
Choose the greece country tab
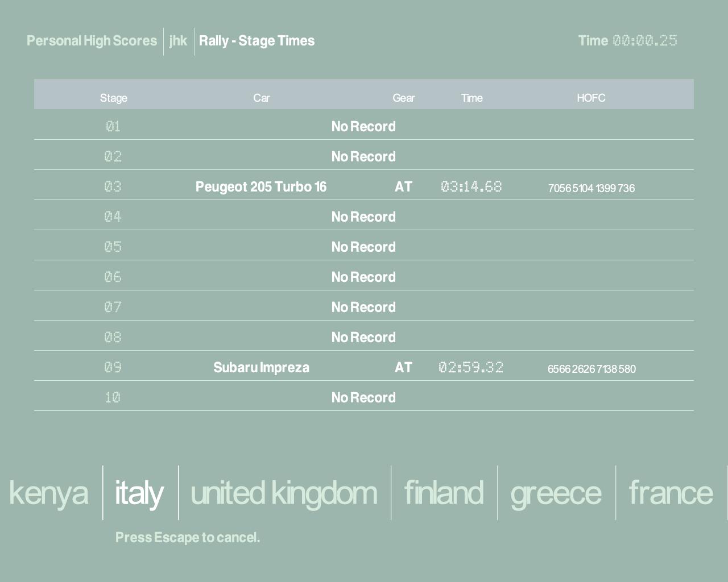click(x=556, y=493)
